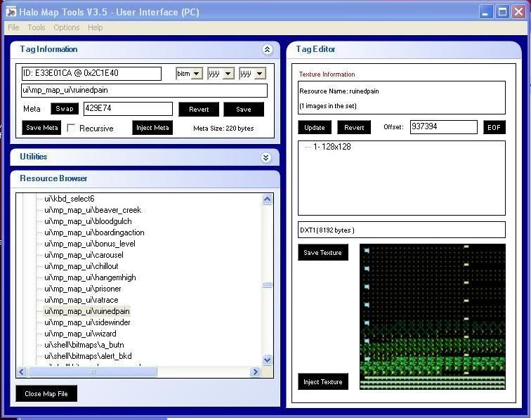Select ui\shell\bitmaps\alert_bkd
The width and height of the screenshot is (531, 420).
coord(88,356)
